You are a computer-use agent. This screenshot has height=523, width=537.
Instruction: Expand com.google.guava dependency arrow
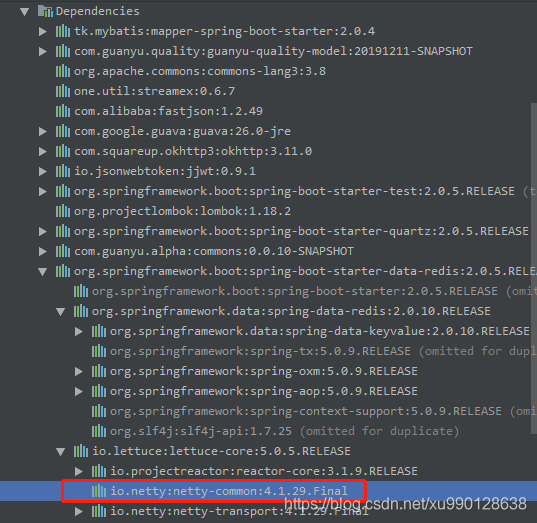pos(42,131)
